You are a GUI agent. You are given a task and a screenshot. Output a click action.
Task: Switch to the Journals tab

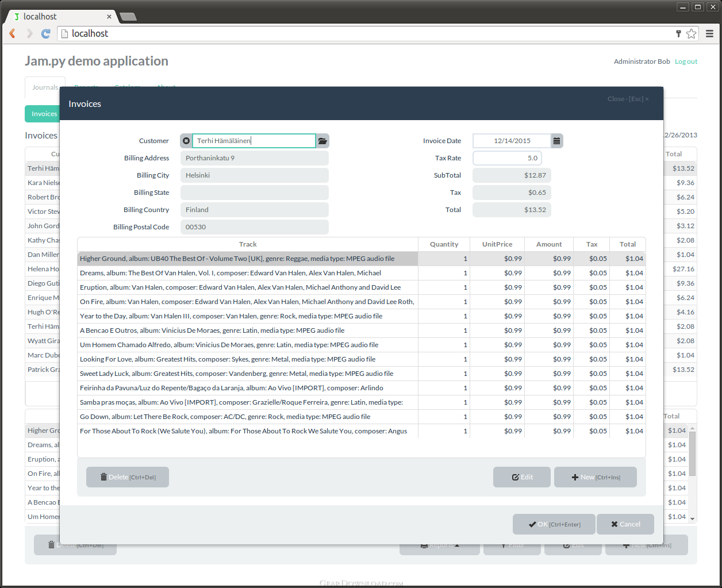(45, 87)
